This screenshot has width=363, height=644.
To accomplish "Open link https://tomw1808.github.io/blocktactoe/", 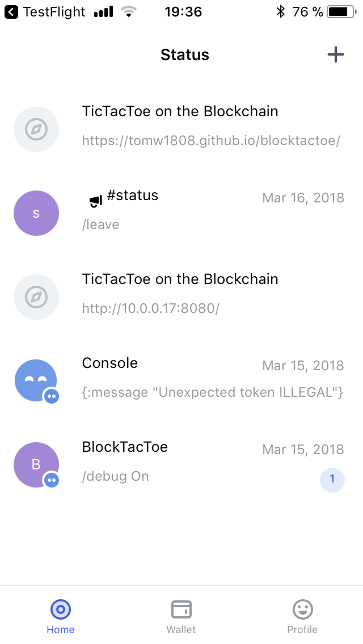I will click(211, 141).
